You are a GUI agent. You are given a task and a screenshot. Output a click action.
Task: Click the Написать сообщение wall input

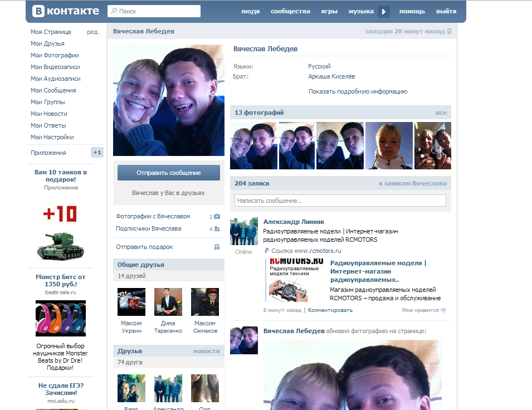(340, 201)
